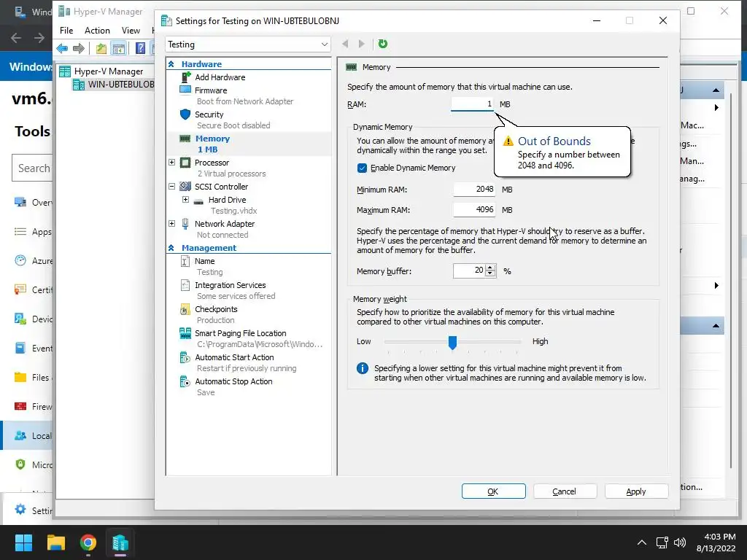Click the Maximum RAM input field

click(x=474, y=210)
